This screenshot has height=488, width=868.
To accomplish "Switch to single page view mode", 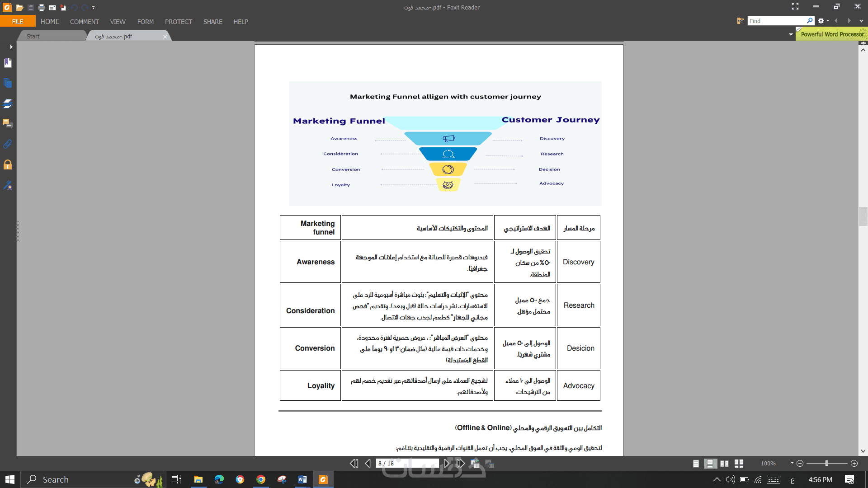I will coord(696,463).
